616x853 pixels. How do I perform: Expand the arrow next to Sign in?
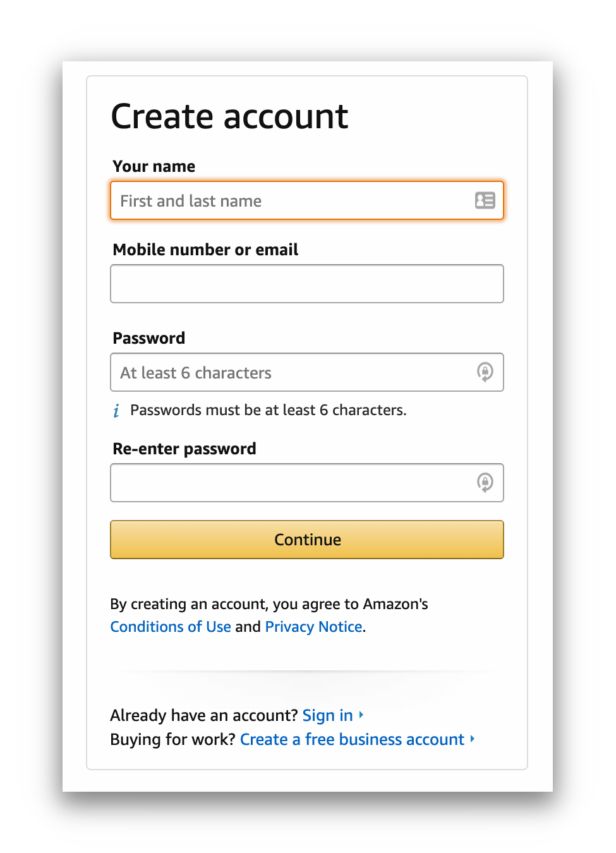pos(361,715)
